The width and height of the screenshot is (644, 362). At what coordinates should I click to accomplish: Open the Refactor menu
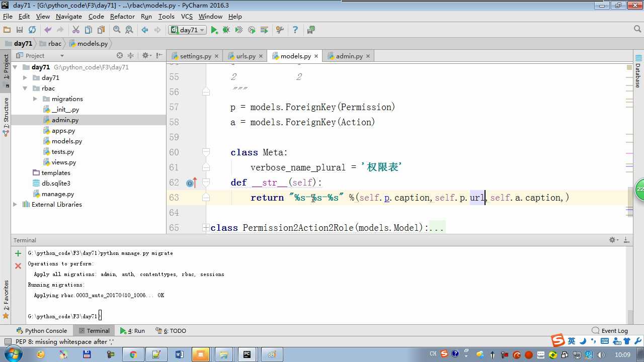click(122, 16)
